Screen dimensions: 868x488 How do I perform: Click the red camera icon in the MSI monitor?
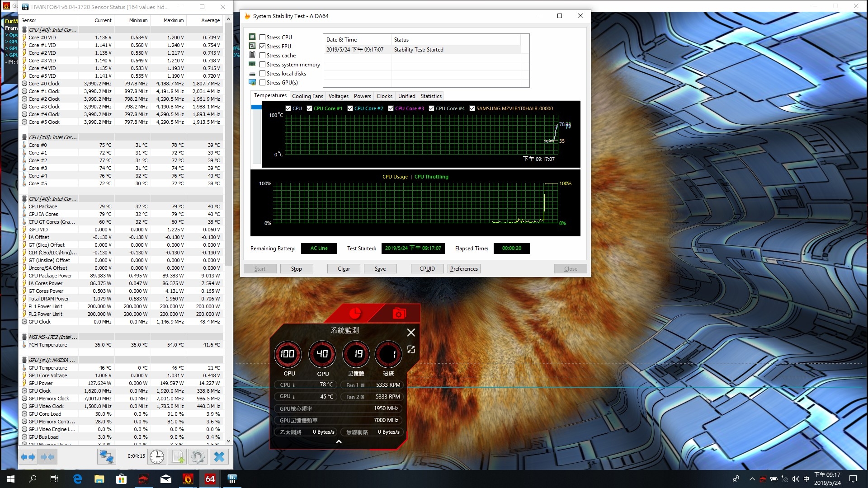coord(399,314)
